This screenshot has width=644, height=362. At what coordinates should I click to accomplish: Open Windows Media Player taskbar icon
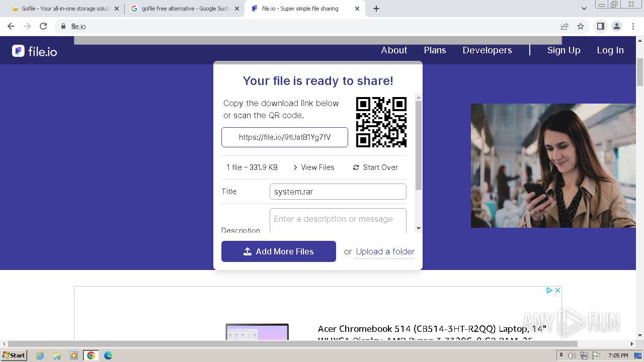[x=74, y=355]
